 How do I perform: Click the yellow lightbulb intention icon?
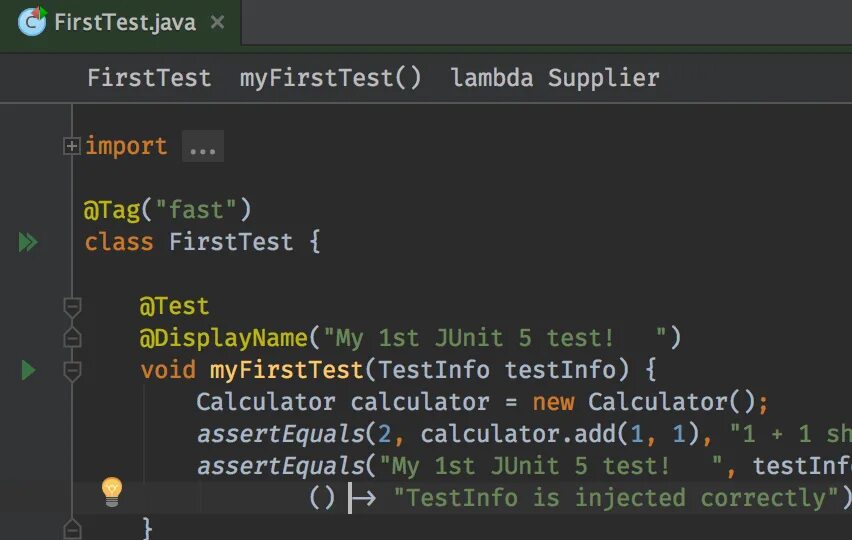[112, 490]
